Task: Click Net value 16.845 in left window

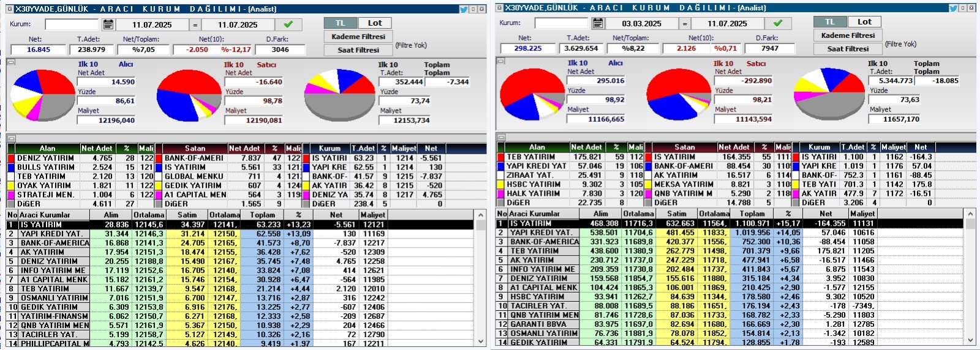Action: (38, 50)
